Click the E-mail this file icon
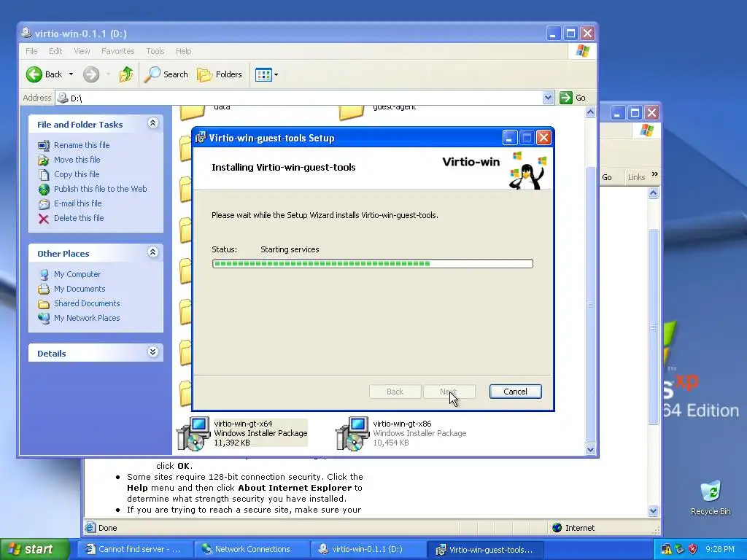Image resolution: width=747 pixels, height=560 pixels. 44,204
